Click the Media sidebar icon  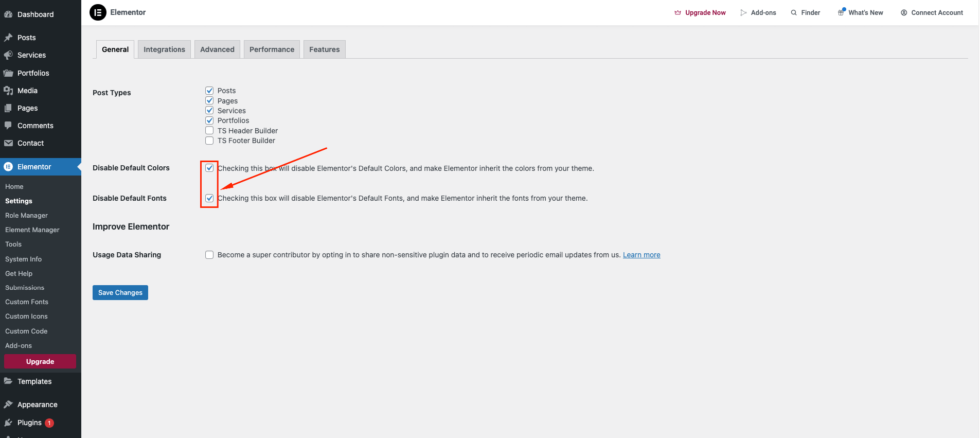click(8, 91)
